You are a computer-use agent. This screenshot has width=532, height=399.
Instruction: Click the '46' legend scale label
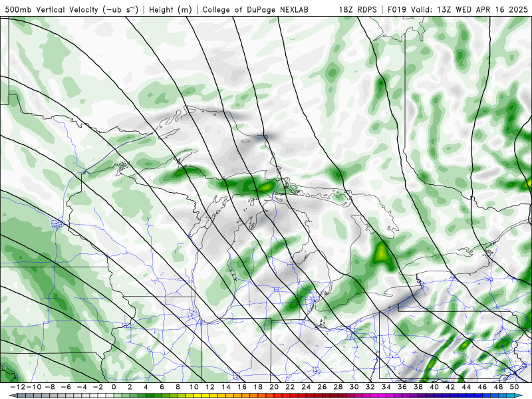pyautogui.click(x=483, y=387)
